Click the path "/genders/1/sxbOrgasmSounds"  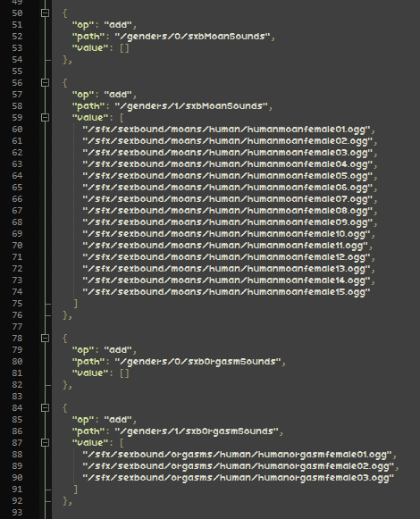pyautogui.click(x=197, y=431)
